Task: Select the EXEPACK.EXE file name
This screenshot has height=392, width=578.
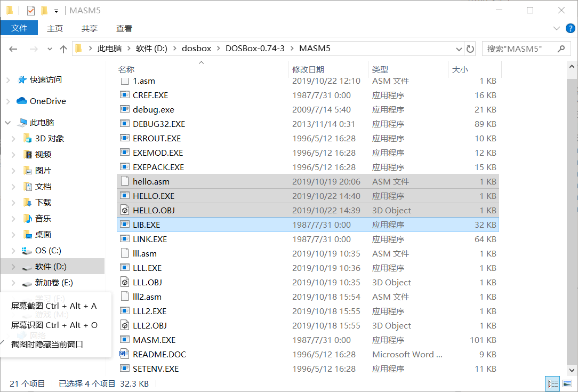Action: pos(158,167)
